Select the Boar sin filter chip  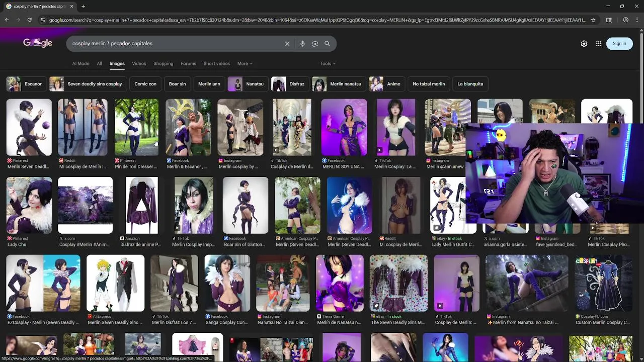click(x=177, y=84)
